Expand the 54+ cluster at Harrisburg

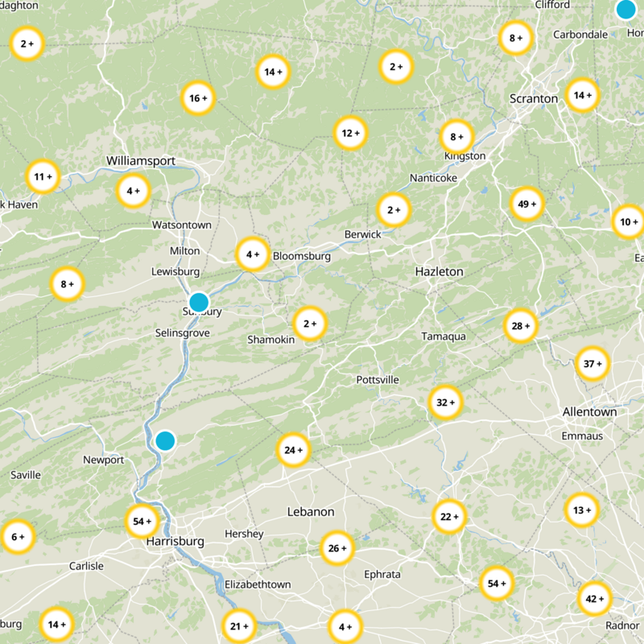point(142,521)
